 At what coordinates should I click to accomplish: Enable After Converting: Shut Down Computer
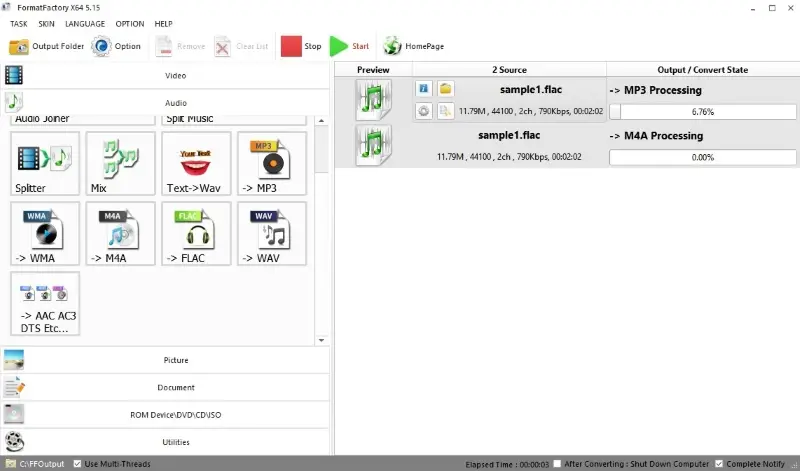pyautogui.click(x=557, y=464)
